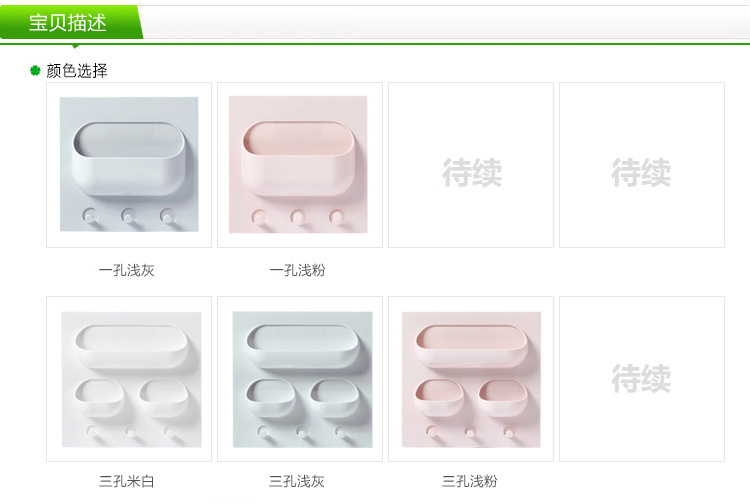Click the green flower bullet icon
The height and width of the screenshot is (504, 750).
coord(35,71)
